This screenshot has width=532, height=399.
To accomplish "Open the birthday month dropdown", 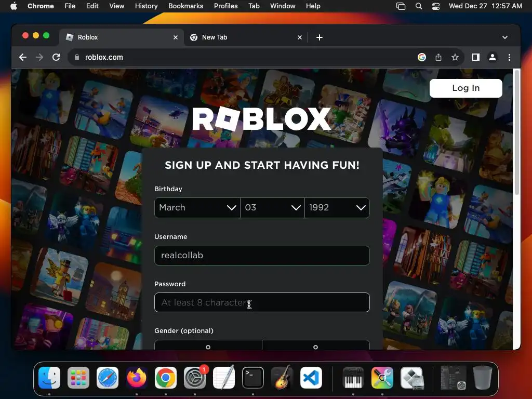I will [197, 208].
